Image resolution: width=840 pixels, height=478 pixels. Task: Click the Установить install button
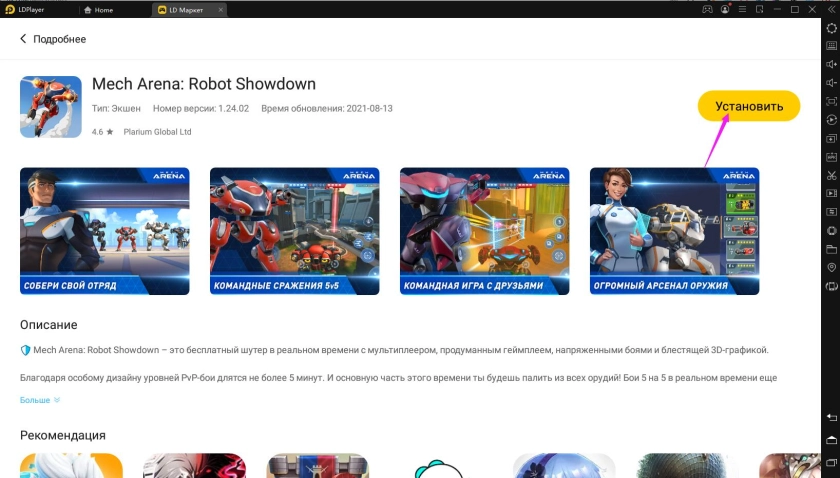point(749,106)
